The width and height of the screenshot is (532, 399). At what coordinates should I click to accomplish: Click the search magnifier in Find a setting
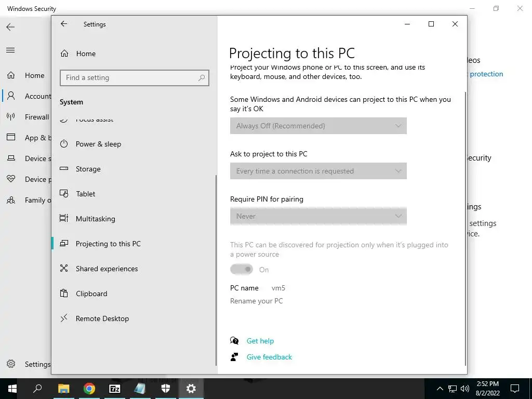[x=202, y=78]
